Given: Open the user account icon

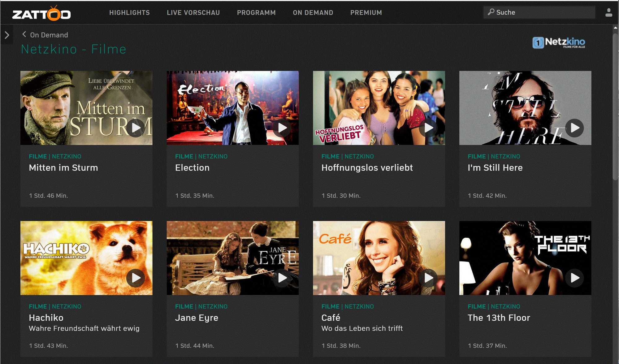Looking at the screenshot, I should pyautogui.click(x=608, y=12).
